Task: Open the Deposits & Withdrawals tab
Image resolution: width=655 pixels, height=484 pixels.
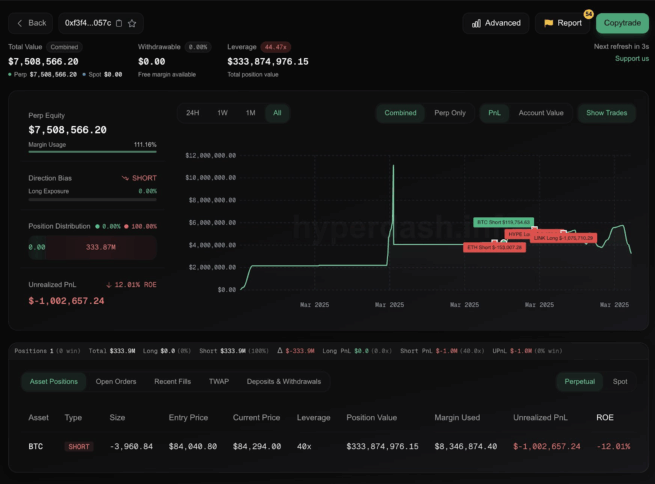Action: pyautogui.click(x=284, y=382)
